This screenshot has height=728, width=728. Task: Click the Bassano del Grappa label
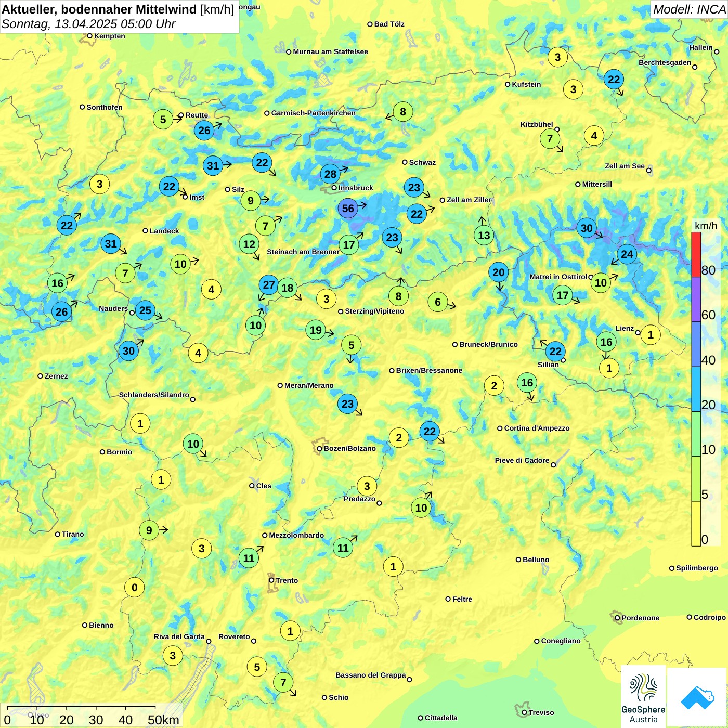click(370, 675)
